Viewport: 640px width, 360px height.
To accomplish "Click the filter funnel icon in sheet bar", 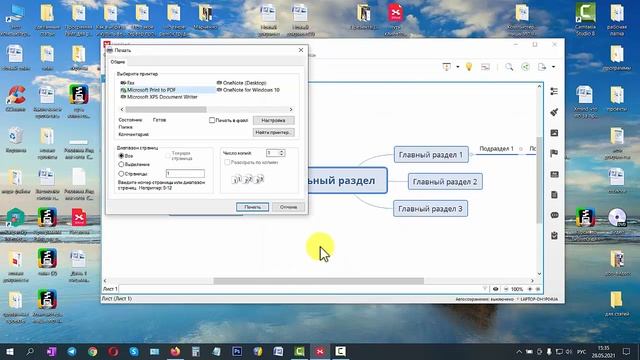I will (x=484, y=289).
